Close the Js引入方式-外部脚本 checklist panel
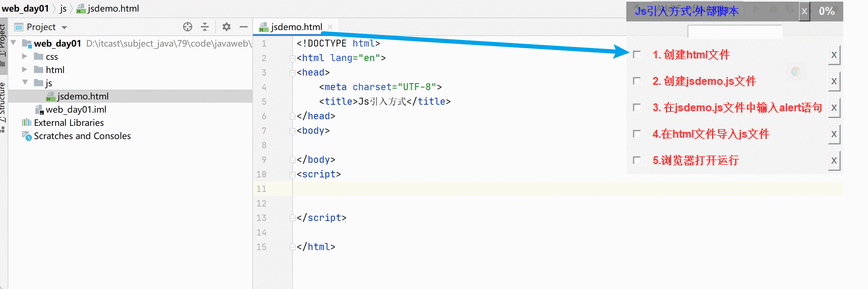Viewport: 868px width, 289px height. pyautogui.click(x=804, y=12)
